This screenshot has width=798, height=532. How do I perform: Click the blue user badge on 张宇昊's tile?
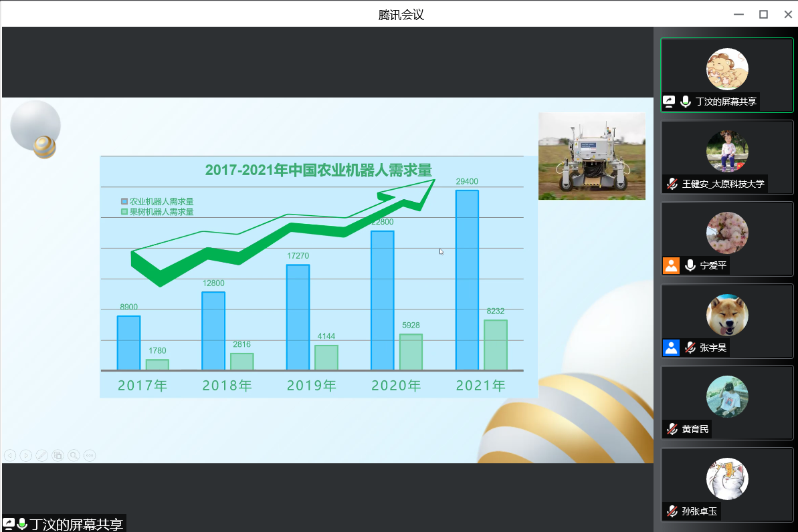click(x=671, y=348)
